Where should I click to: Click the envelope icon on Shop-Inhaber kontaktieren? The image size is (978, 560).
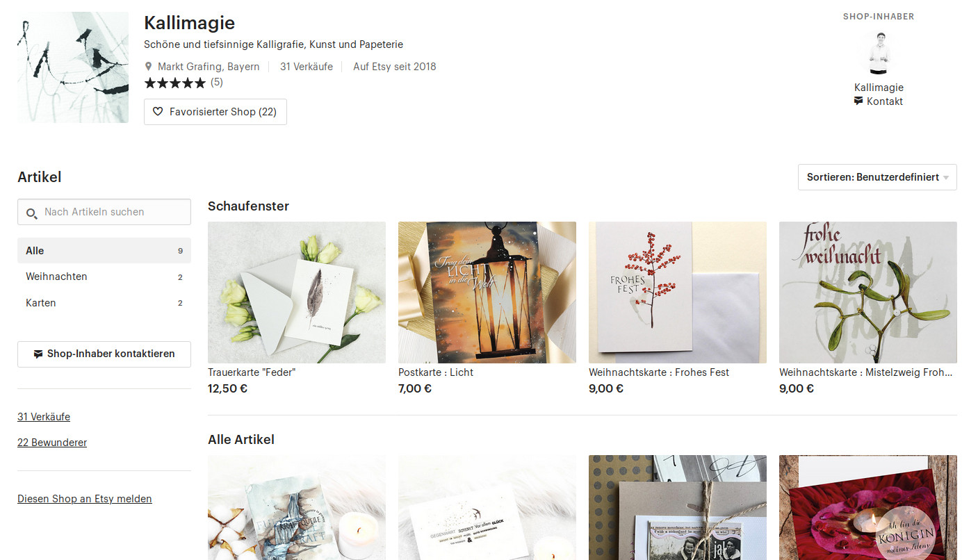(38, 354)
